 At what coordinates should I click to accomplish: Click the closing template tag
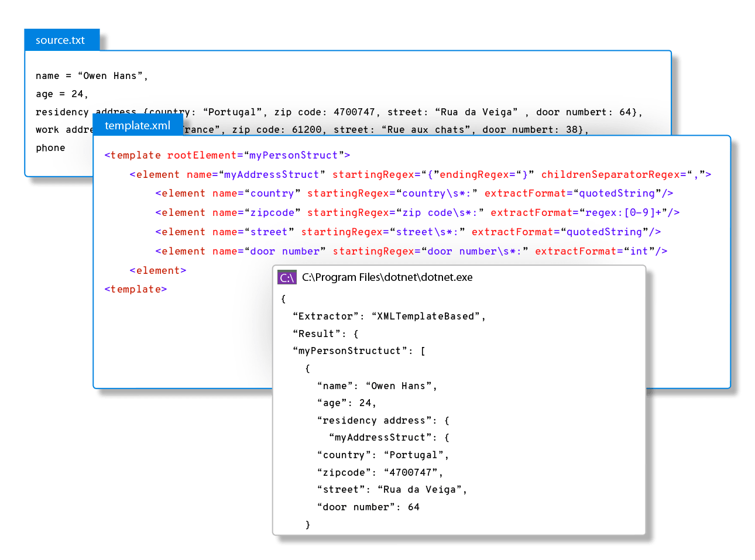pyautogui.click(x=135, y=288)
